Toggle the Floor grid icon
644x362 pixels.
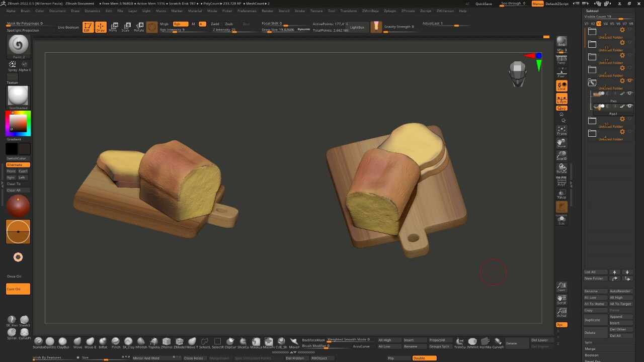(x=561, y=73)
